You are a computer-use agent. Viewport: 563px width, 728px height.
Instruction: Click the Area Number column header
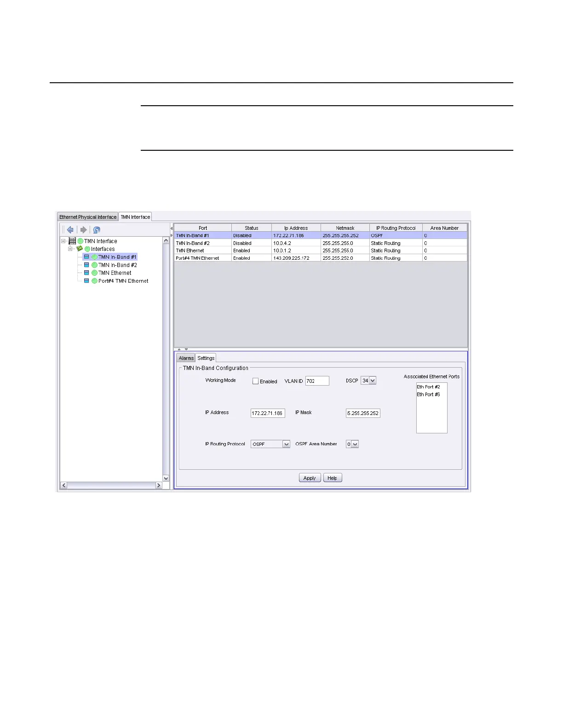445,228
